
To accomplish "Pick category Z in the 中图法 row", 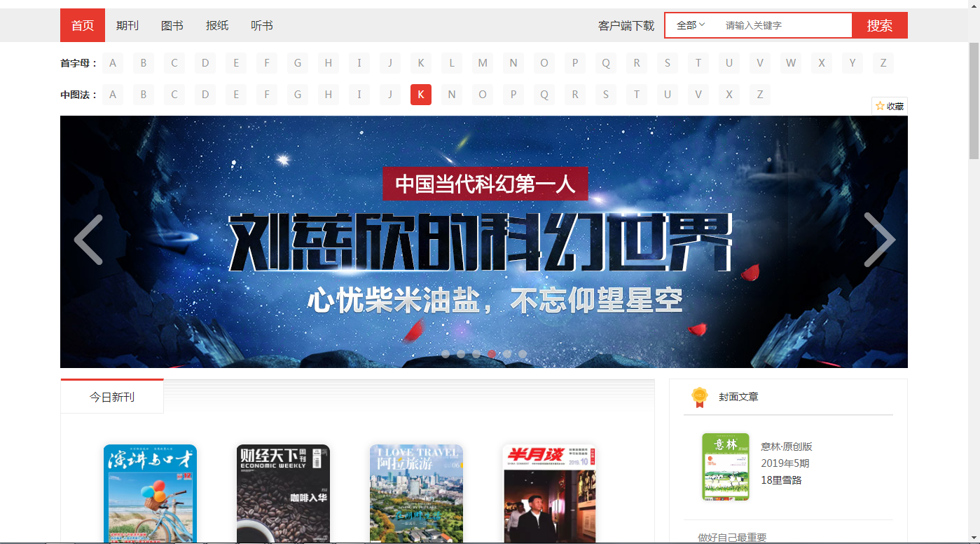I will tap(760, 95).
